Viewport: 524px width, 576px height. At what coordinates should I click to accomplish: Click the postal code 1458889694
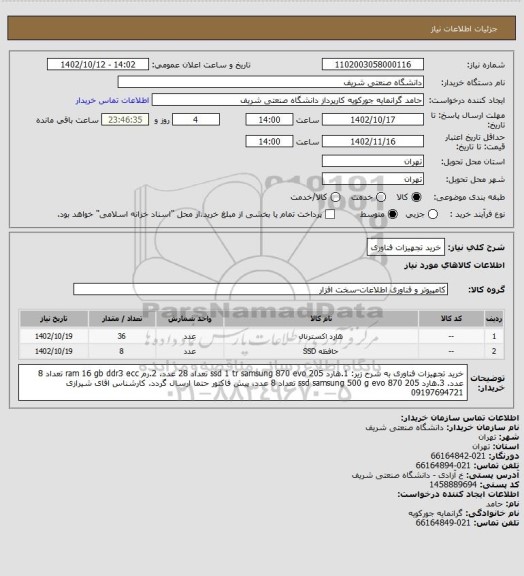(x=453, y=485)
